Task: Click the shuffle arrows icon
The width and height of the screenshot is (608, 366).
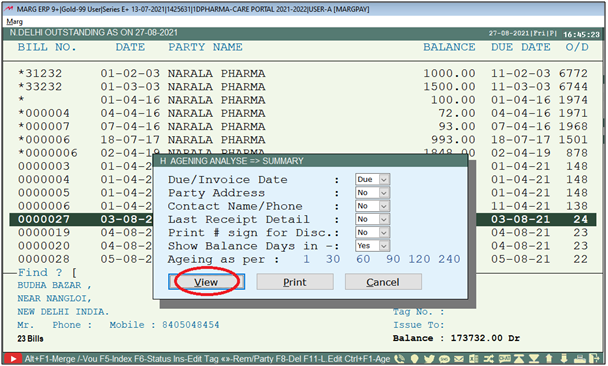Action: [489, 359]
